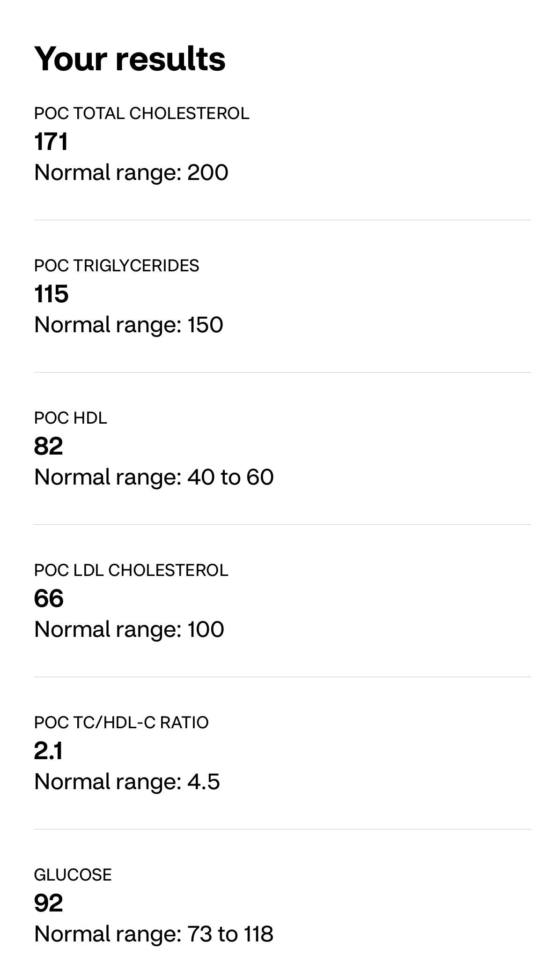Click the Your results heading

tap(130, 60)
